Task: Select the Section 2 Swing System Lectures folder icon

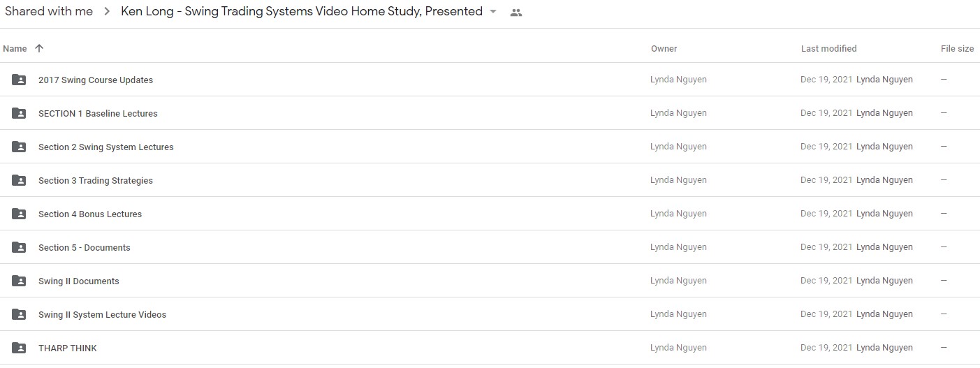Action: [19, 147]
